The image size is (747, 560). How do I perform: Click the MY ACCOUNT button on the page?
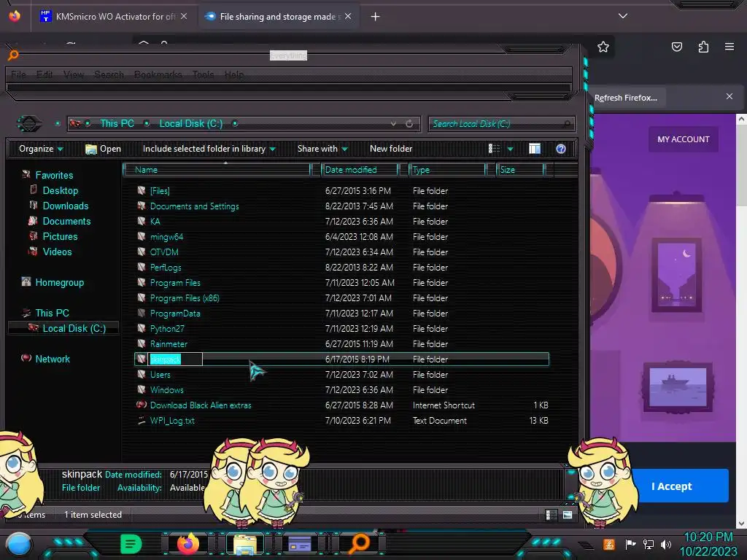683,139
